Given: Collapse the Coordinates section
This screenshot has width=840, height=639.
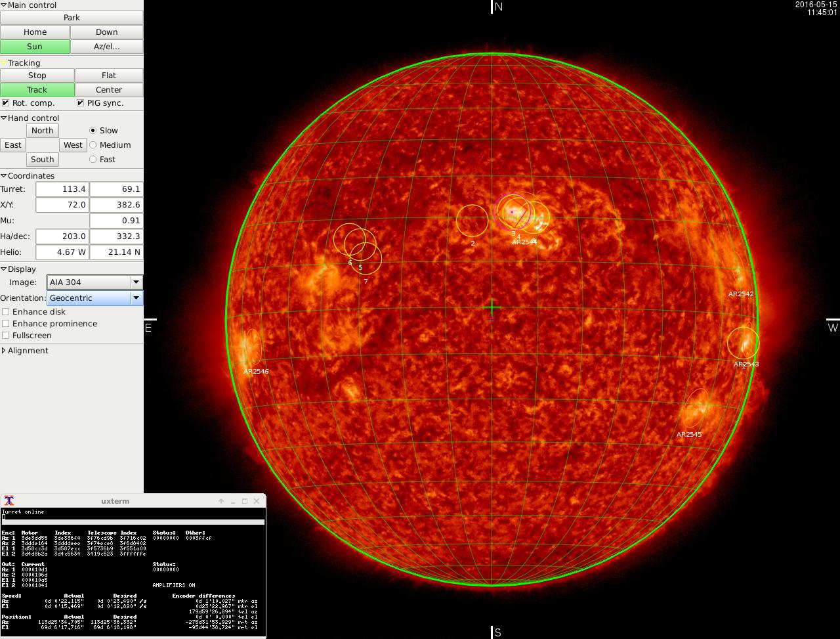Looking at the screenshot, I should [4, 176].
